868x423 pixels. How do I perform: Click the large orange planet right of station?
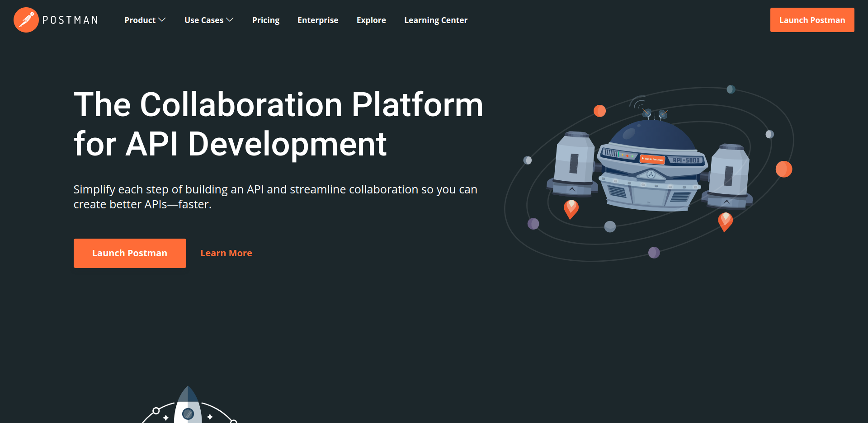coord(783,169)
